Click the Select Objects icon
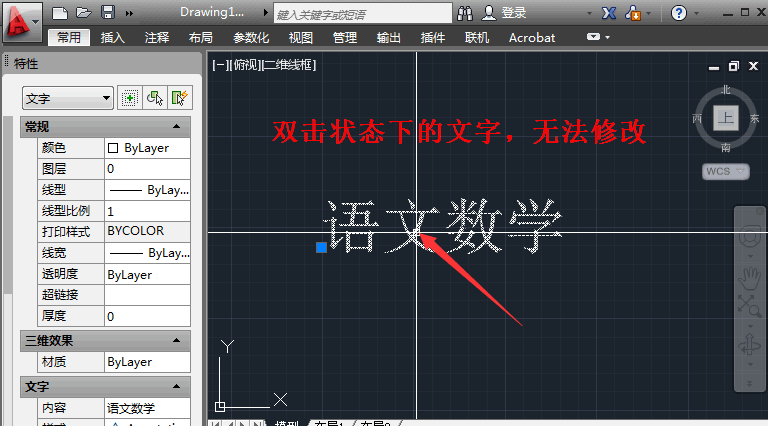 click(155, 98)
